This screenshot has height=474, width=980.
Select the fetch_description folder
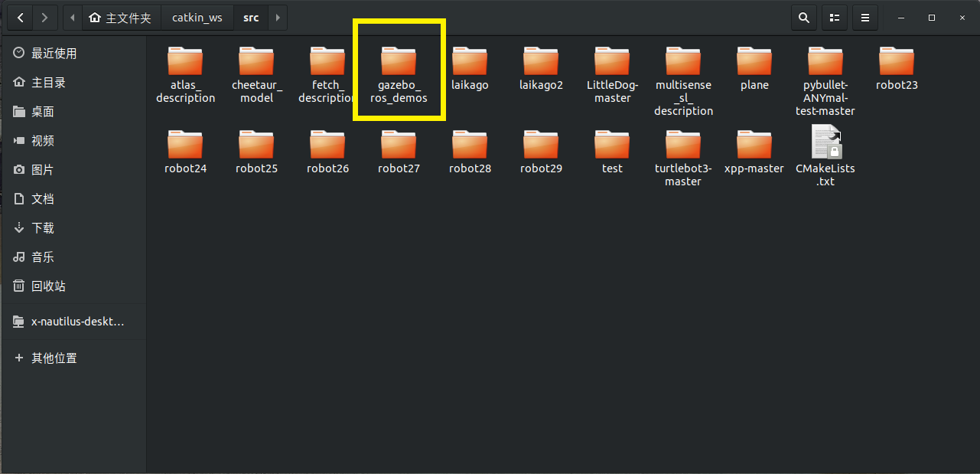(x=327, y=74)
